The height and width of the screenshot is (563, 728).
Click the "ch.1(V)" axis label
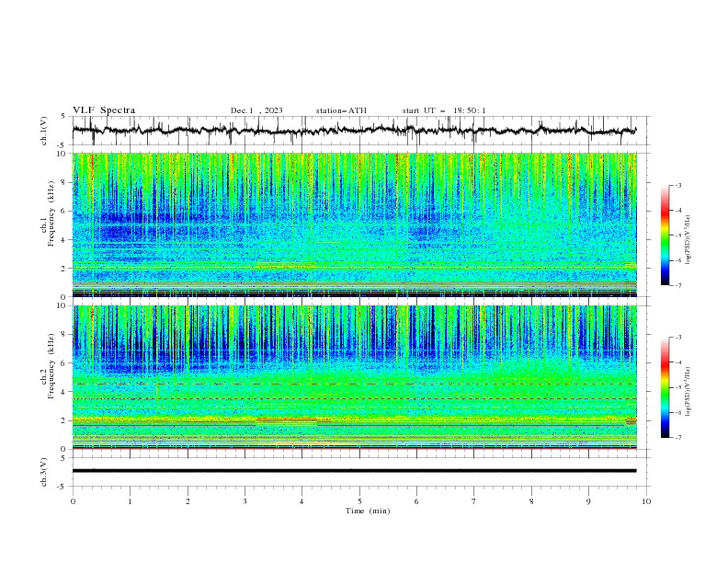click(44, 131)
